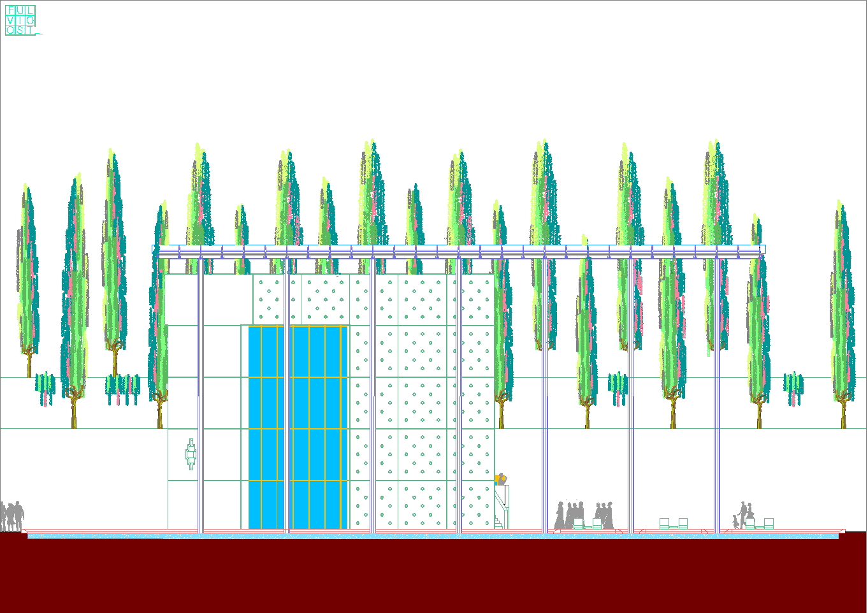Click the FULVIO OST logo block
This screenshot has height=613, width=868.
[x=20, y=20]
